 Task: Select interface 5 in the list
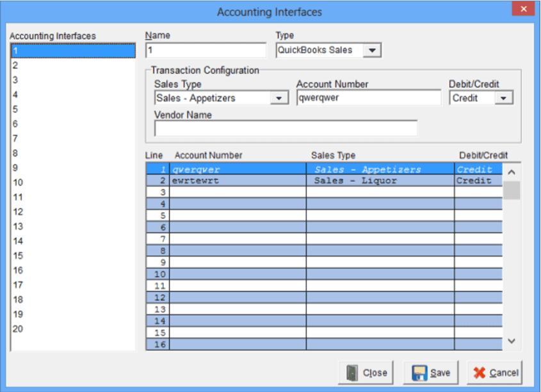pyautogui.click(x=72, y=109)
